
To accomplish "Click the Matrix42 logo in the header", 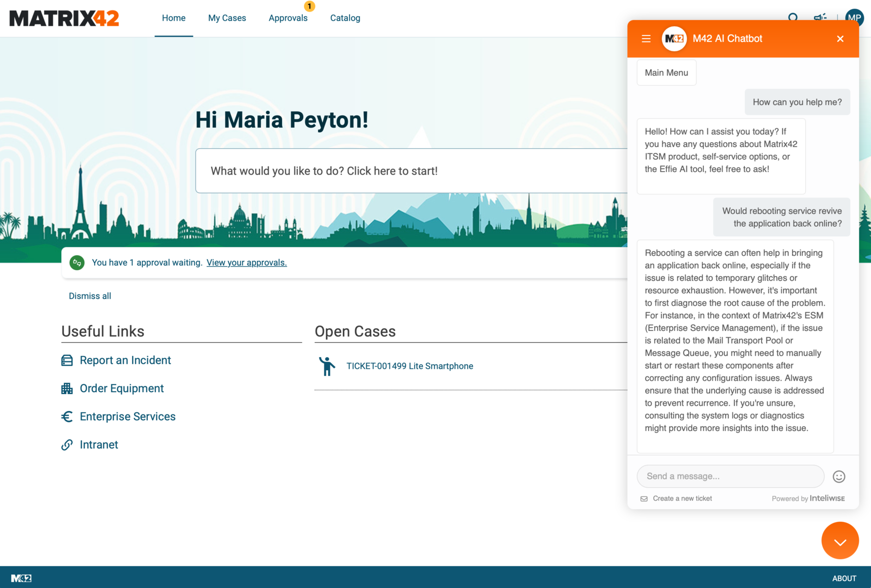I will tap(64, 18).
